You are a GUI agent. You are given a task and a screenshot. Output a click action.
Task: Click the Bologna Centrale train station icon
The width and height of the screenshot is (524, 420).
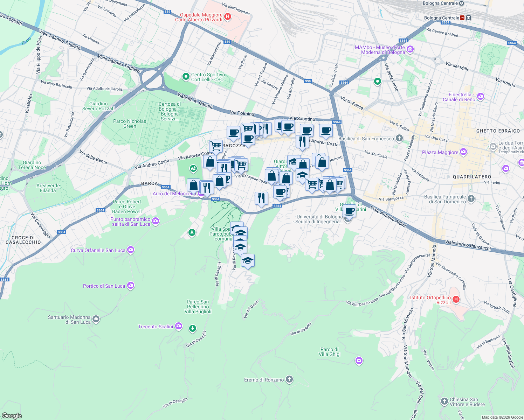point(468,17)
